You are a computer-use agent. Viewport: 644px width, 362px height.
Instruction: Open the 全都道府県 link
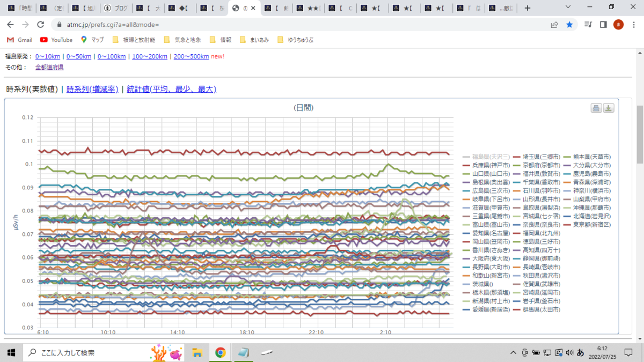[x=49, y=67]
